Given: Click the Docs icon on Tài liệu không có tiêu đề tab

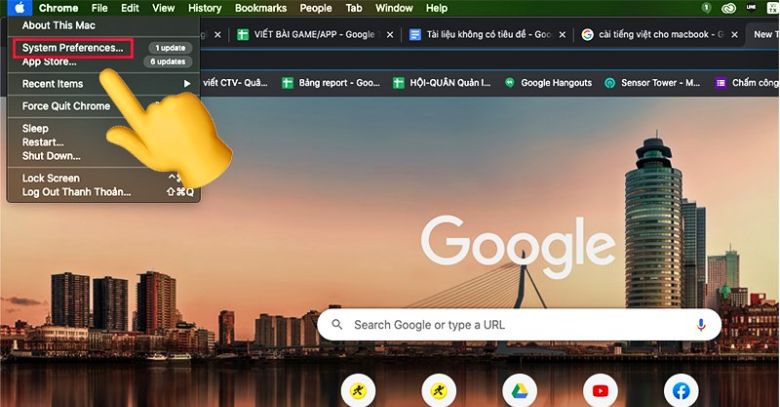Looking at the screenshot, I should click(x=415, y=34).
